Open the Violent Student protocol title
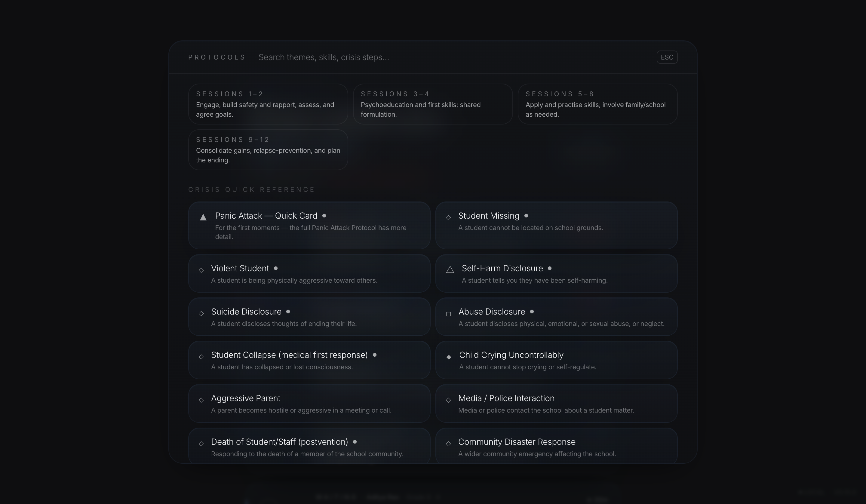866x504 pixels. tap(240, 268)
